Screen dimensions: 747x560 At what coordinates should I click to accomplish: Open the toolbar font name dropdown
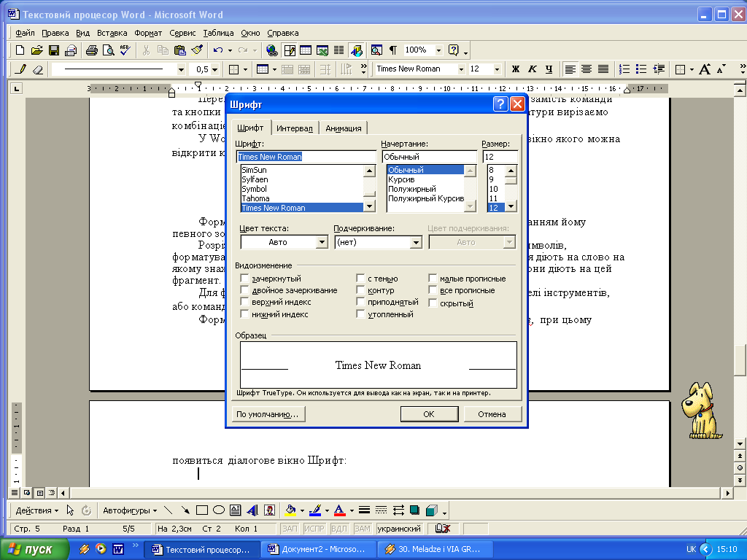pos(461,69)
